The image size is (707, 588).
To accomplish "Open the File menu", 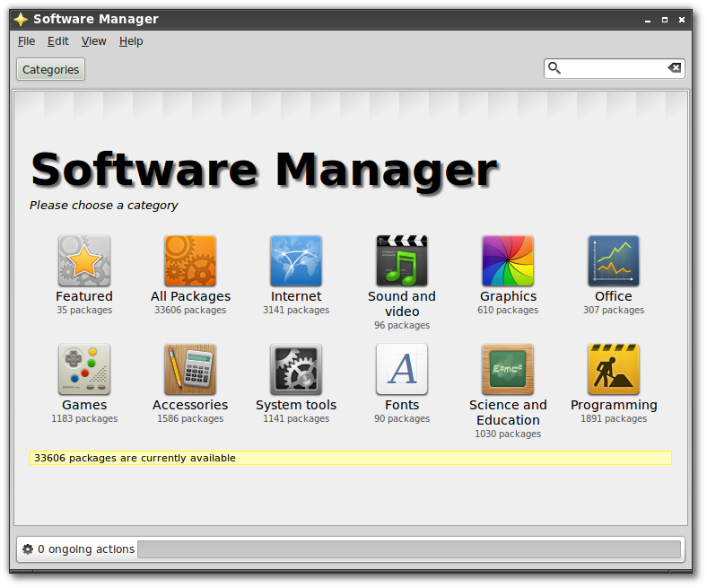I will pos(26,41).
